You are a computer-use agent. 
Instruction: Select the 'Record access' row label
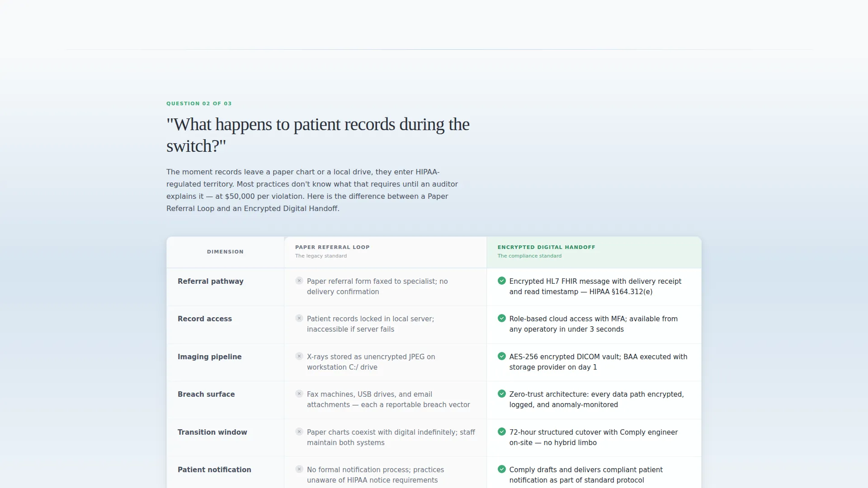tap(204, 319)
